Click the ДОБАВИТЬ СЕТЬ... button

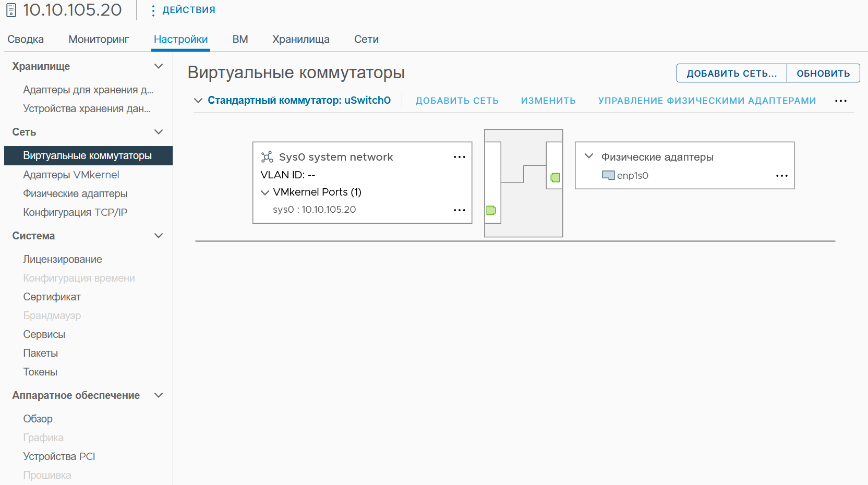732,74
